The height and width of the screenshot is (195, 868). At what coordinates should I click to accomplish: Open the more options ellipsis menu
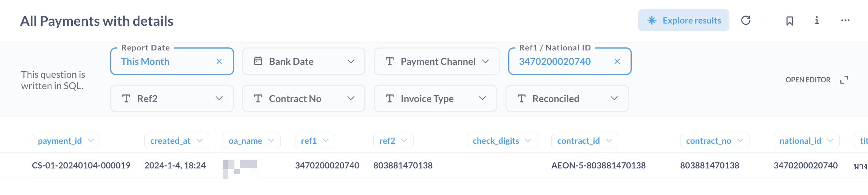click(x=845, y=20)
